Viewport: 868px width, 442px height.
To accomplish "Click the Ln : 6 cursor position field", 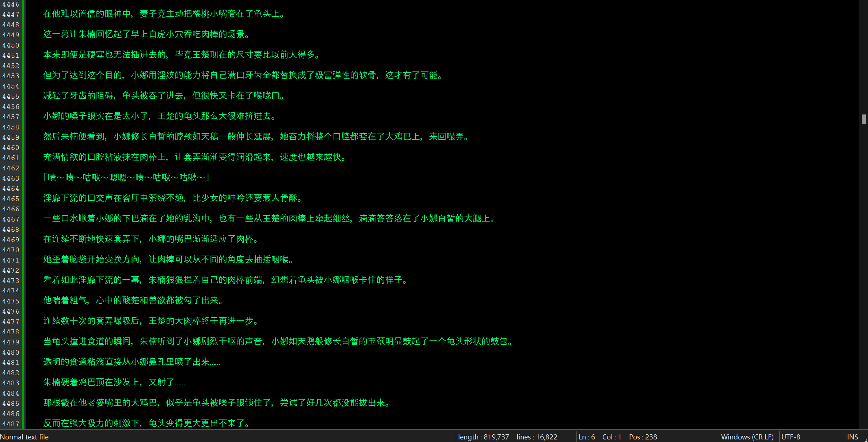I will tap(587, 437).
